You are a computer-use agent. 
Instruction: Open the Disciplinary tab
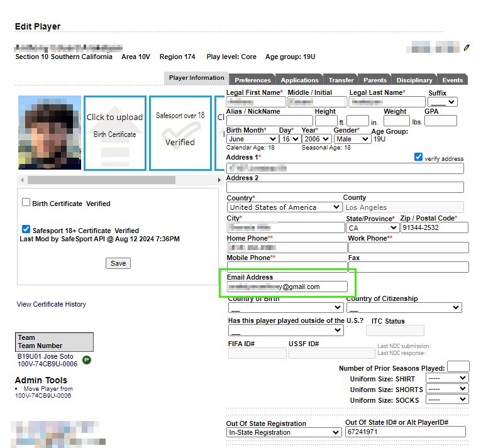click(x=414, y=80)
